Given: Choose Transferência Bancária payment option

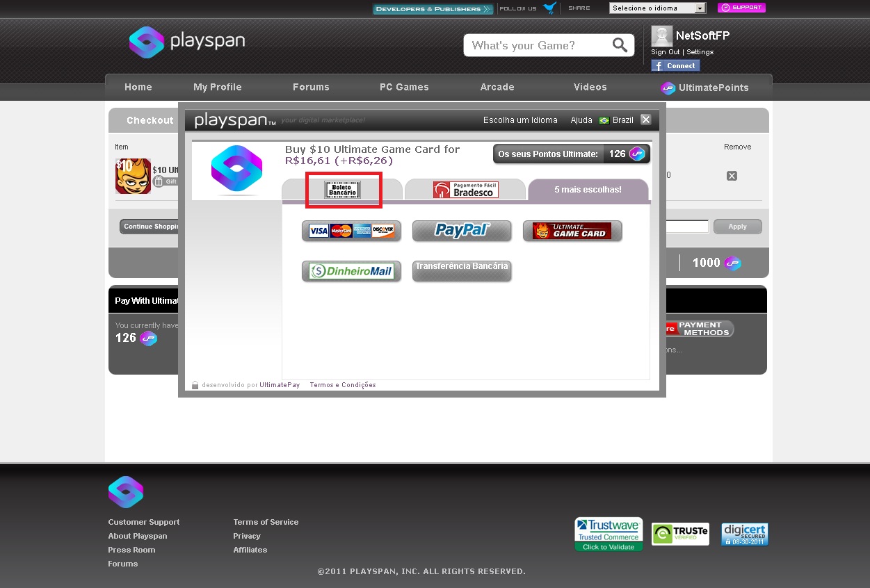Looking at the screenshot, I should click(x=462, y=271).
